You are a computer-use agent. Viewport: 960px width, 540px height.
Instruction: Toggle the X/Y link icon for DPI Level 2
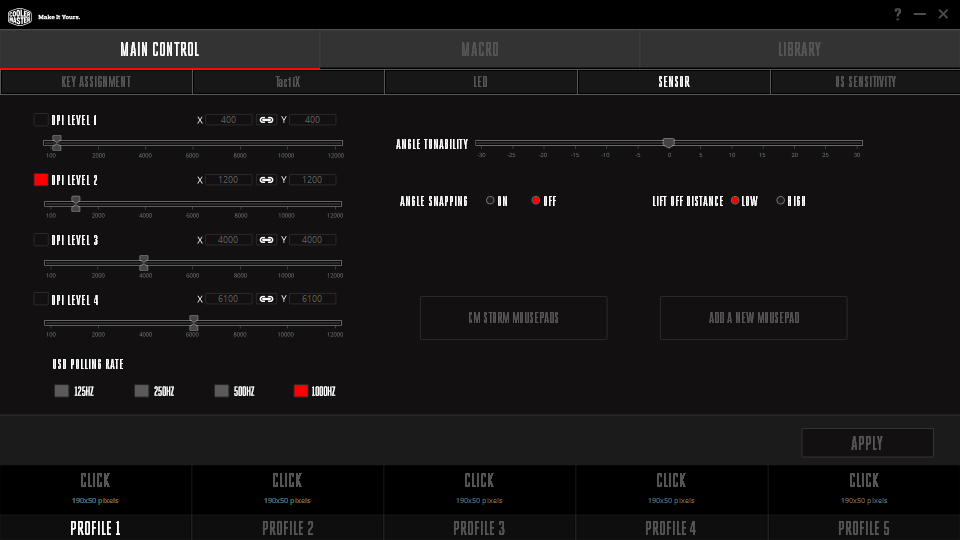point(266,180)
